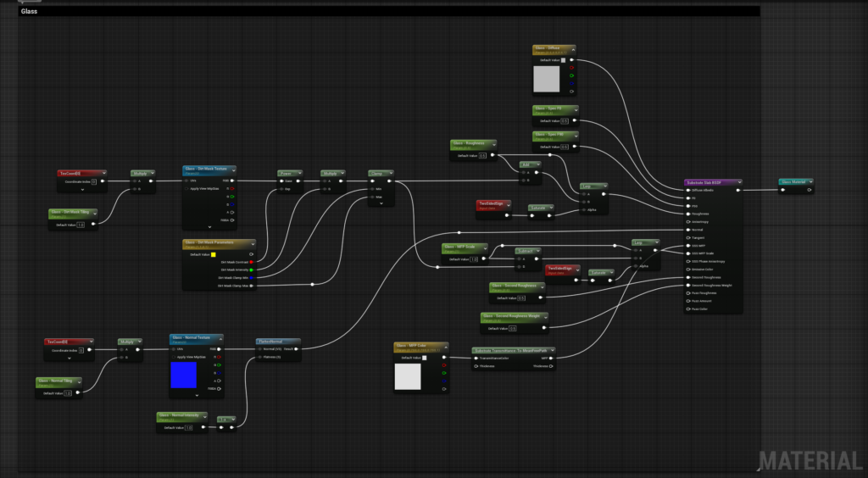This screenshot has height=478, width=868.
Task: Click the Roughness input pin on Substrate Slab BSDF
Action: [687, 214]
